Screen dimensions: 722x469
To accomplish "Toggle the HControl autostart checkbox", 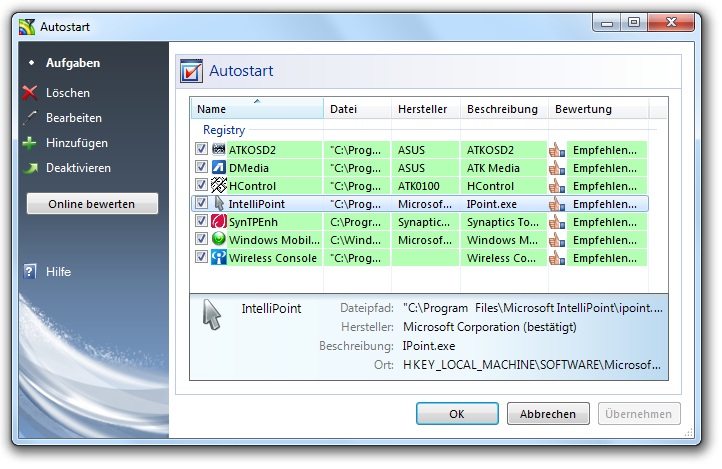I will click(201, 185).
